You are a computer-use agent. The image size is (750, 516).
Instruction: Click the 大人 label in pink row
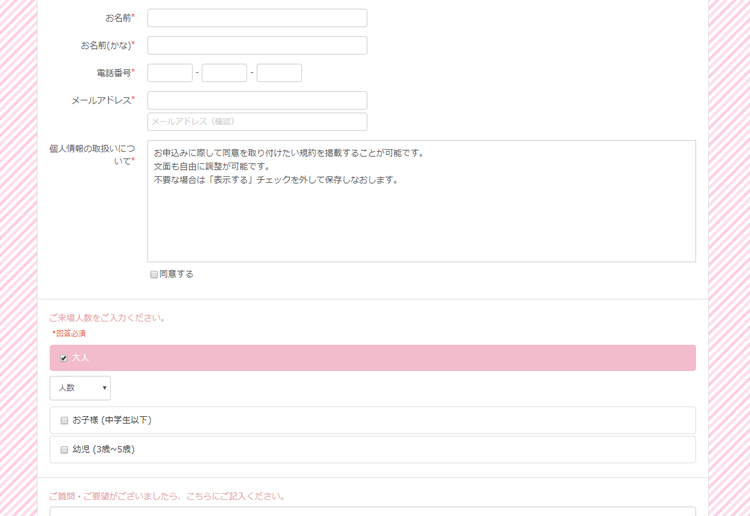[x=81, y=358]
